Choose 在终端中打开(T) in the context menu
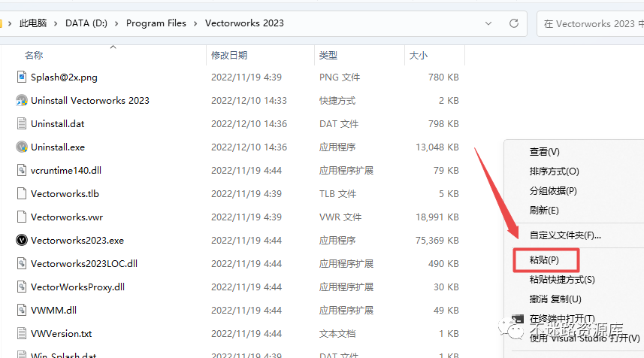The height and width of the screenshot is (358, 644). 562,319
